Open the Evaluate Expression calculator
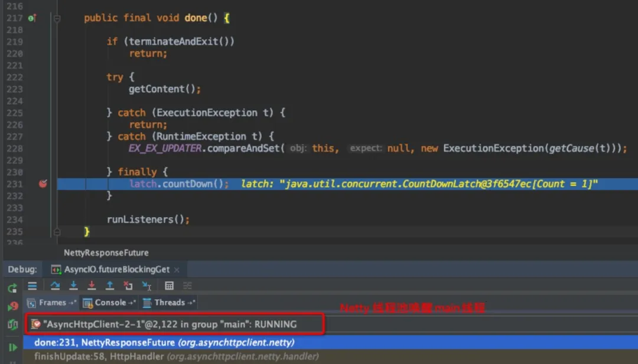This screenshot has height=364, width=638. (170, 286)
